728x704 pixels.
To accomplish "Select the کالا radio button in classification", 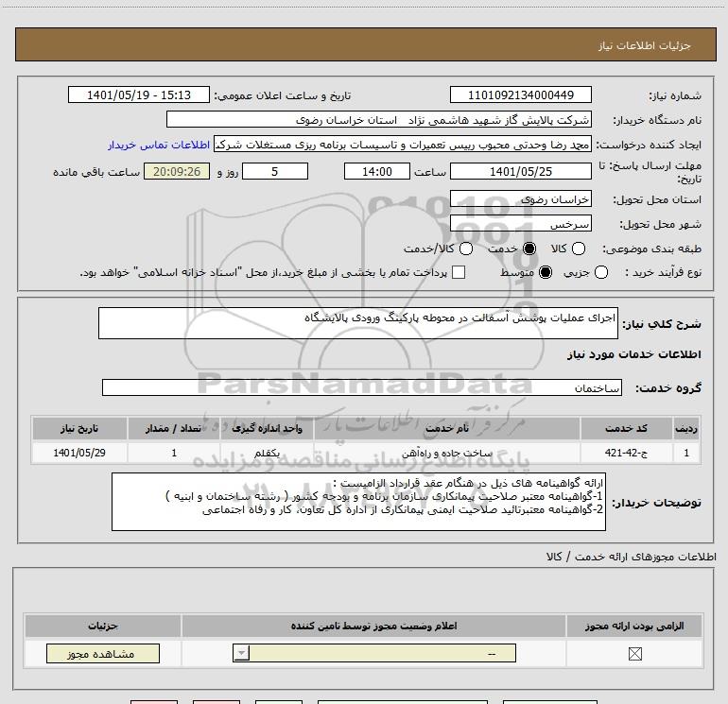I will pos(579,249).
